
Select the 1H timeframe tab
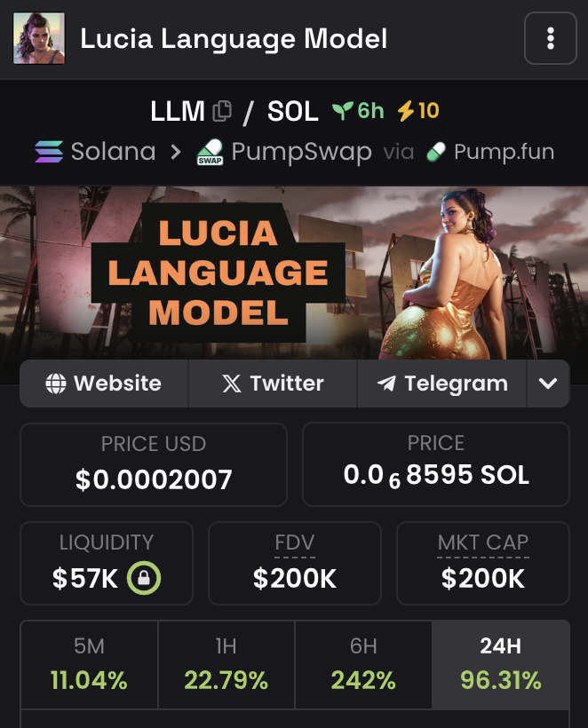[x=226, y=665]
